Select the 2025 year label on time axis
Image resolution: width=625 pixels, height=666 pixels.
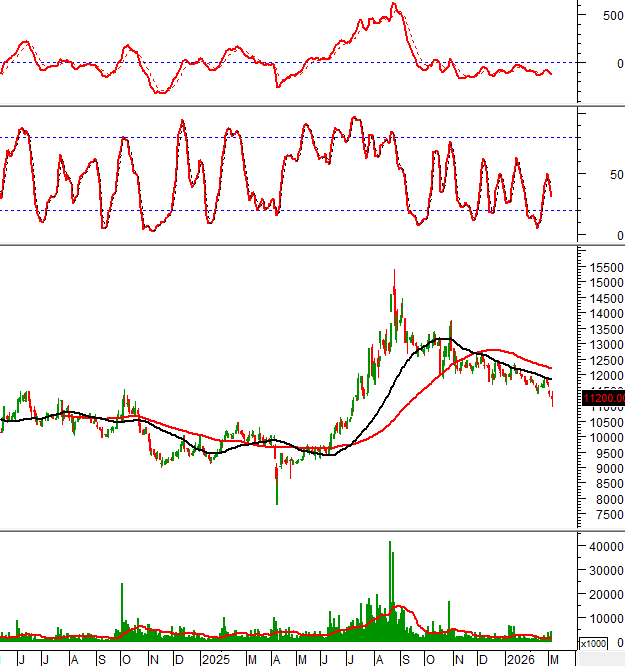point(214,660)
